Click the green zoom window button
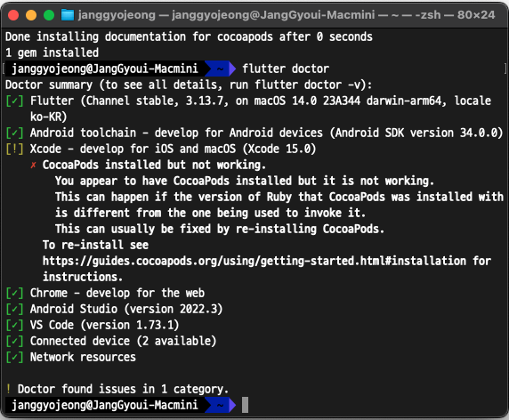 49,15
